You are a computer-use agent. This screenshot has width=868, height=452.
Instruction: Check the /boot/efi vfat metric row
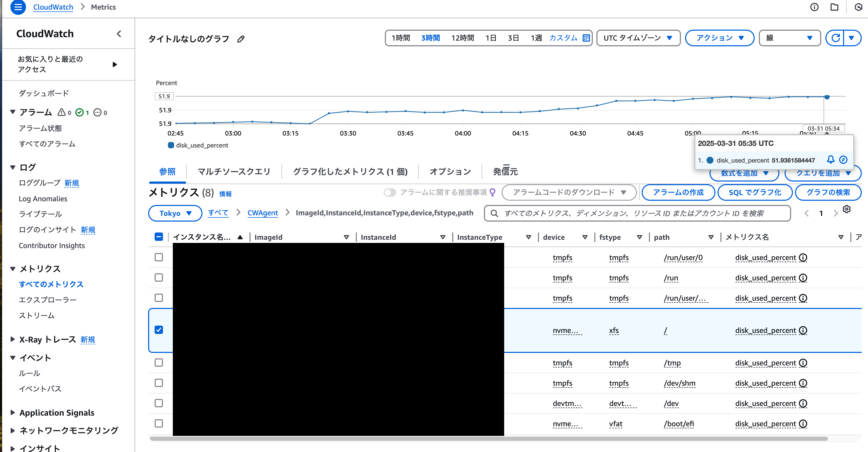coord(159,423)
